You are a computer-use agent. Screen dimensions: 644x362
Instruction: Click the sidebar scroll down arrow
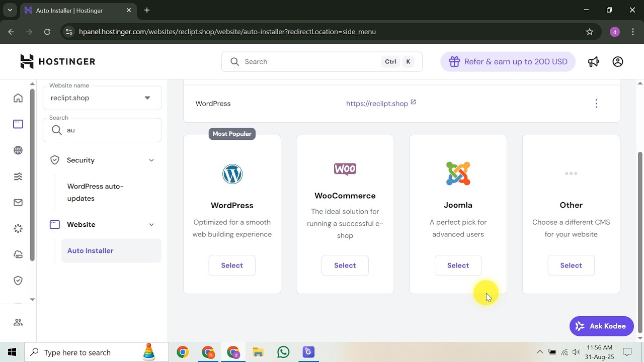(x=32, y=299)
